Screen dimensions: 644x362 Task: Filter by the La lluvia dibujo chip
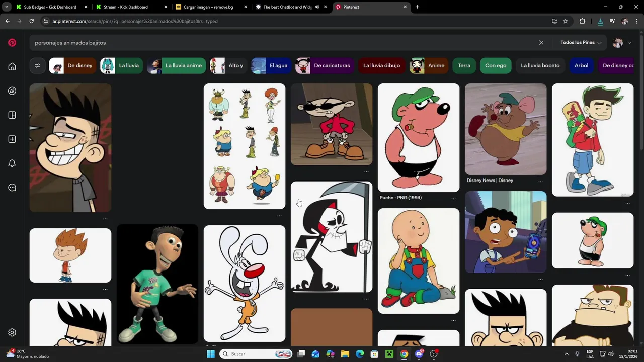click(381, 65)
